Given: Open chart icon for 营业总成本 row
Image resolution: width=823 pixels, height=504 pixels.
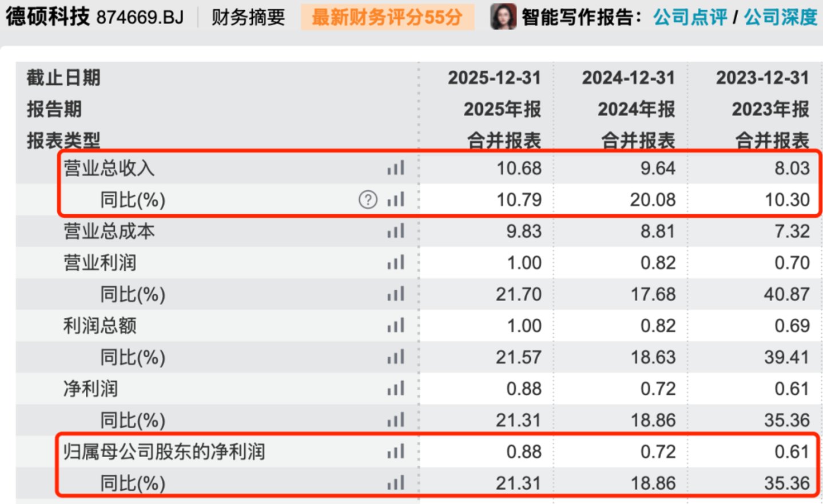Looking at the screenshot, I should (396, 231).
